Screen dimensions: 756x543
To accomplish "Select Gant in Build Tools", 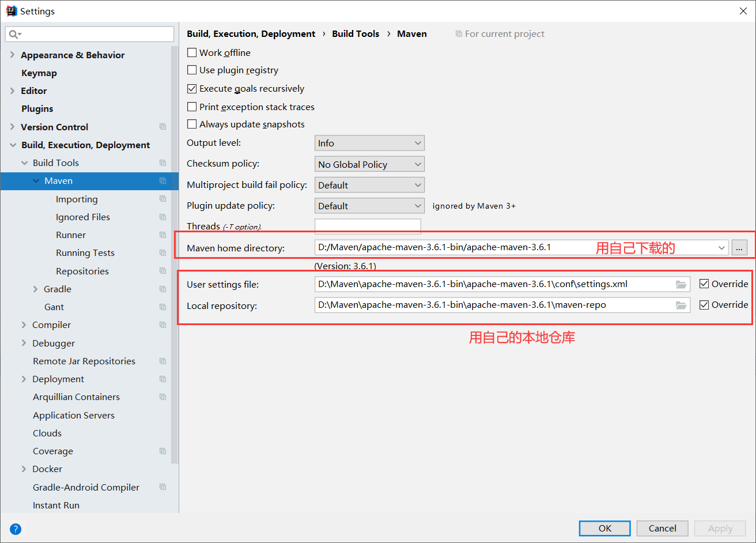I will click(54, 307).
